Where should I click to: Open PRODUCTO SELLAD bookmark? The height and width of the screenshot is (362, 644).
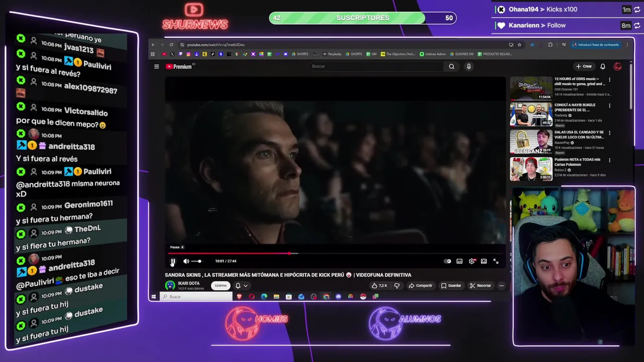pos(495,54)
